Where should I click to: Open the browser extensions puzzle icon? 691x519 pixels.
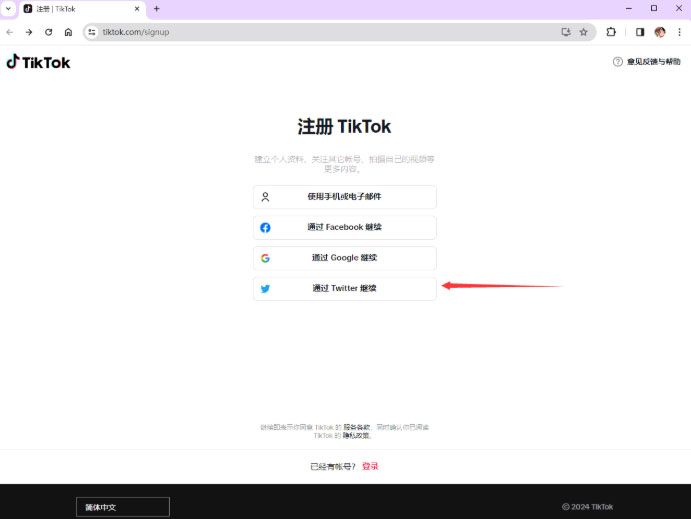click(x=611, y=32)
